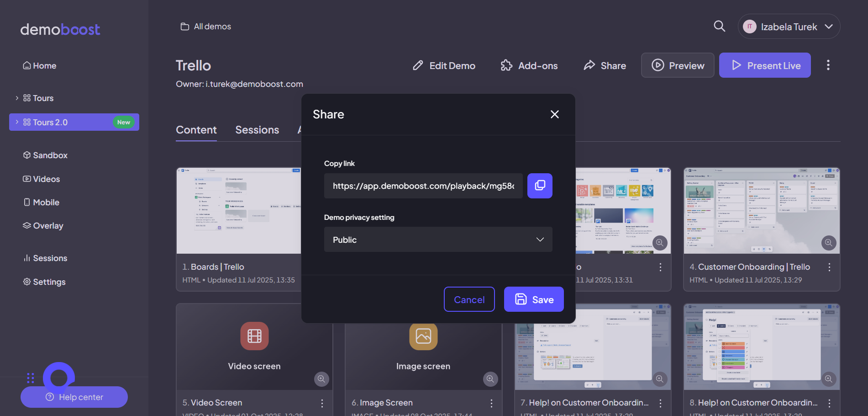This screenshot has width=868, height=416.
Task: Zoom the Customer Onboarding thumbnail
Action: pos(828,243)
